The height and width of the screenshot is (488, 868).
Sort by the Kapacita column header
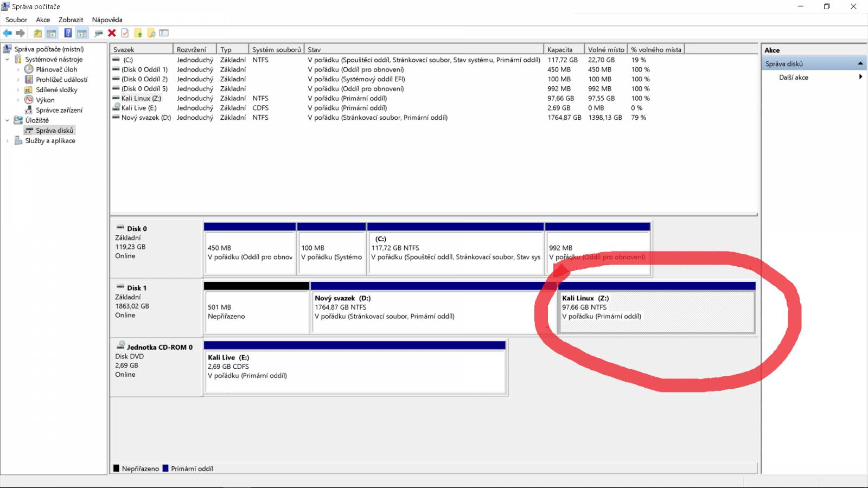[564, 49]
